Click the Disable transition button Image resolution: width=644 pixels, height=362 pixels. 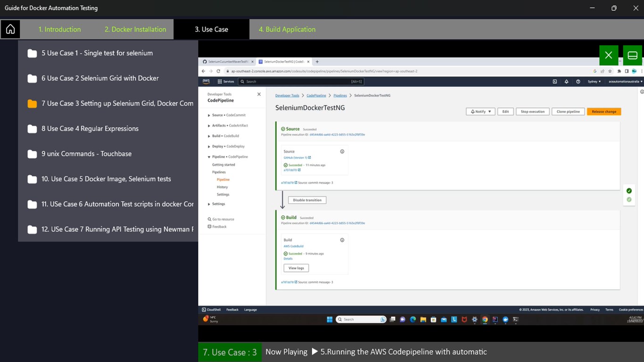(x=307, y=200)
